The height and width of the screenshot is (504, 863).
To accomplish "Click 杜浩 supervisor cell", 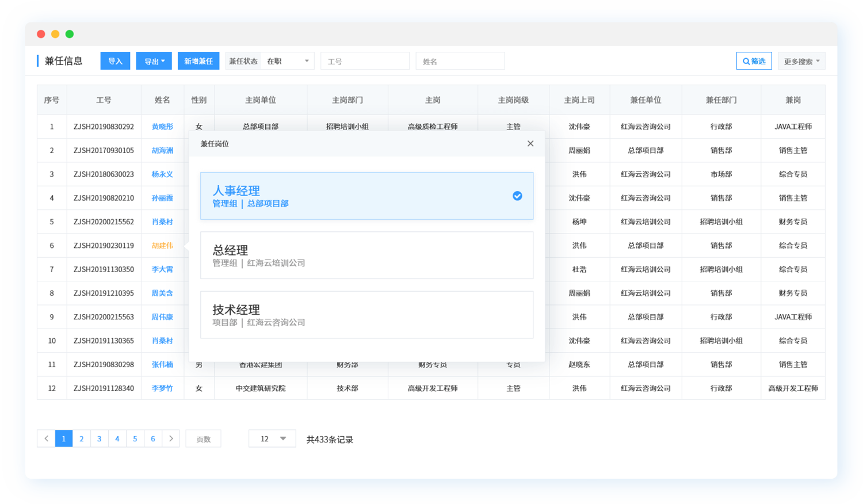I will pyautogui.click(x=579, y=269).
